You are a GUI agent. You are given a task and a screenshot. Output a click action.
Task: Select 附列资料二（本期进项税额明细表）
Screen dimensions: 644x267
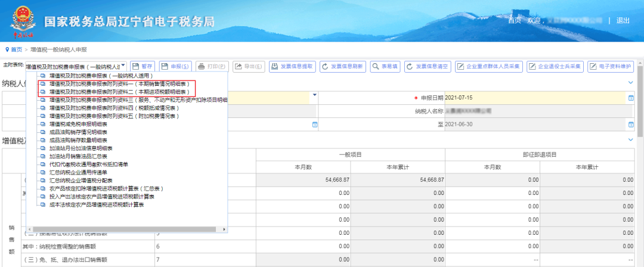point(119,92)
